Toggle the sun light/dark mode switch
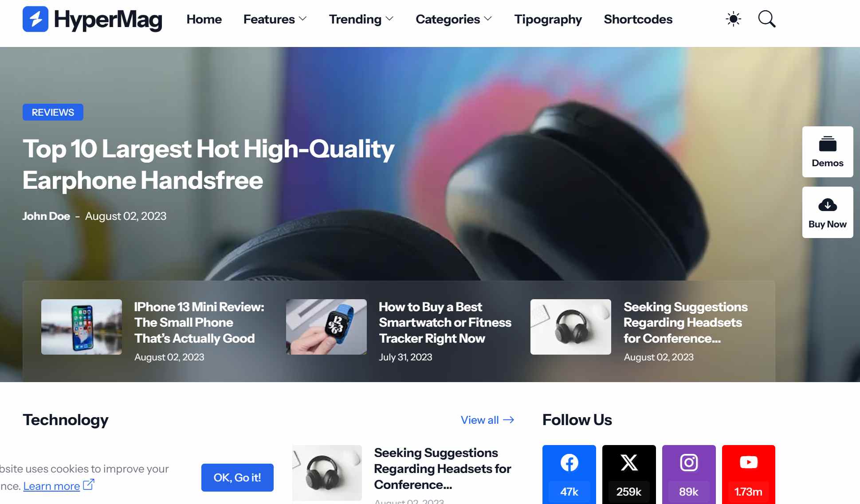Screen dimensions: 860x504 pos(733,19)
